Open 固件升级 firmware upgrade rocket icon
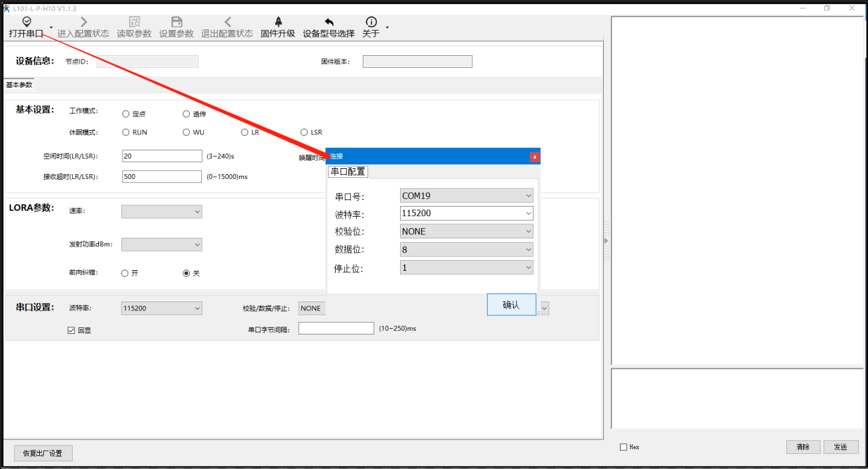 pyautogui.click(x=278, y=22)
